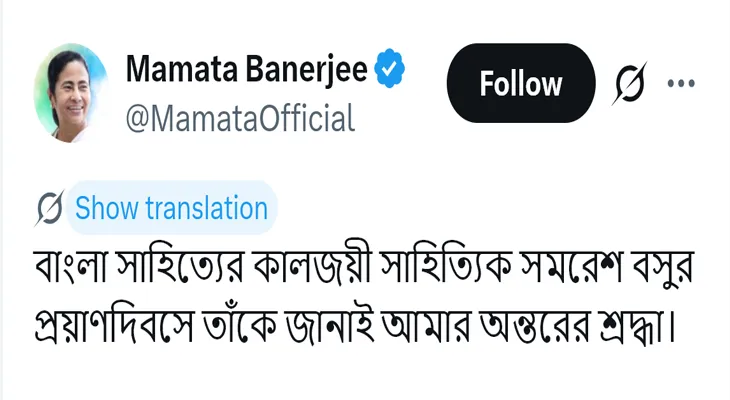This screenshot has width=730, height=400.
Task: Click the Grok icon left of Show translation
Action: tap(49, 208)
